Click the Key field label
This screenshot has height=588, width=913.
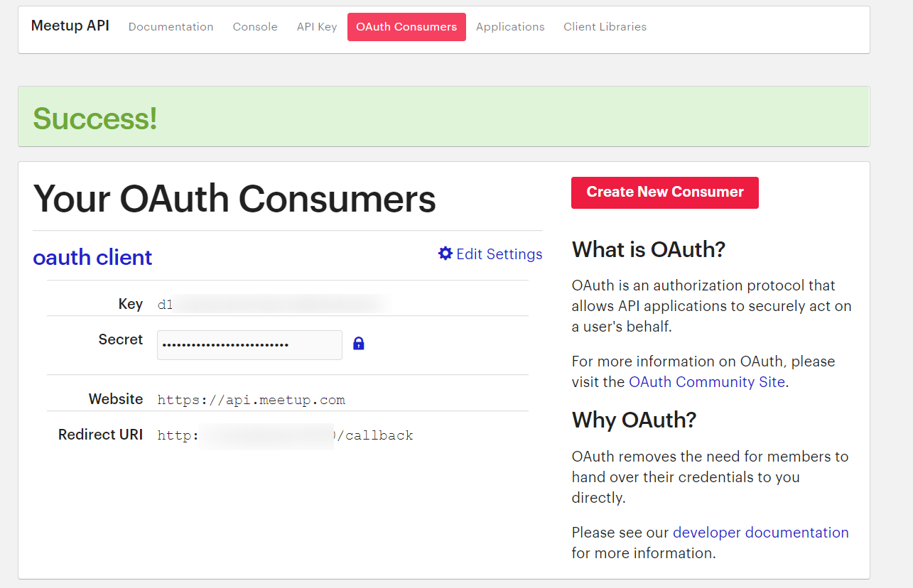point(131,304)
